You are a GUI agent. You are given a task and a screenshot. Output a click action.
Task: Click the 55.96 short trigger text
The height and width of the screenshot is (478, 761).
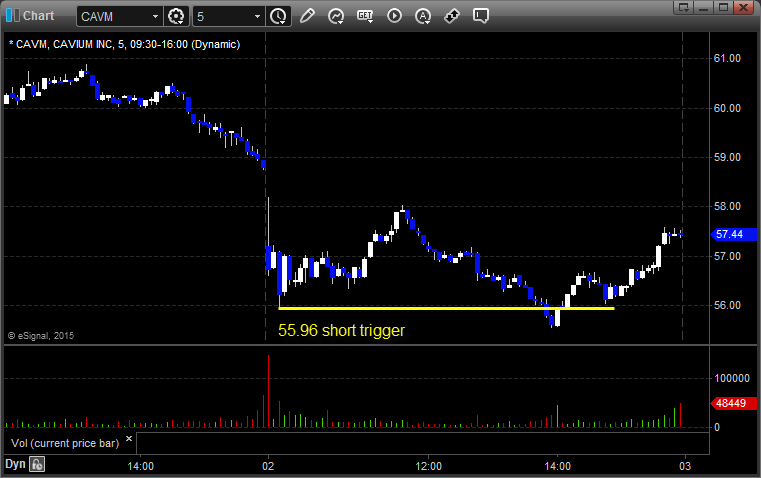(x=341, y=330)
